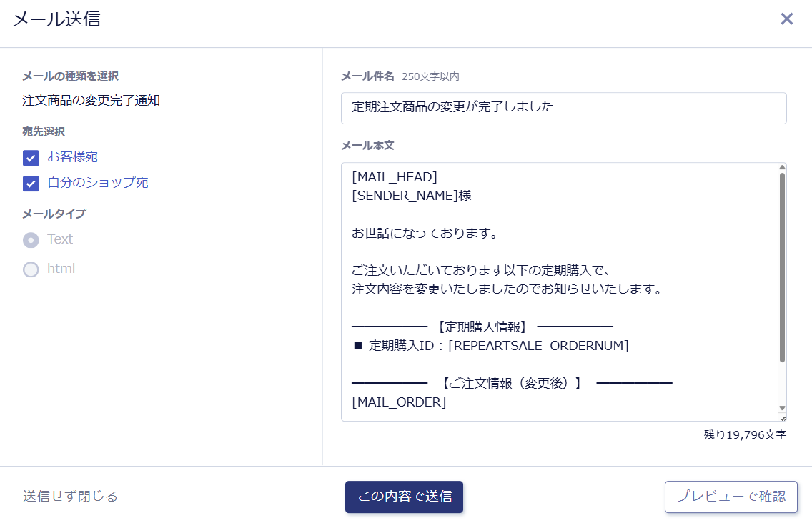The image size is (812, 523).
Task: Uncheck the 自分のショップ宛 checkbox
Action: [x=31, y=184]
